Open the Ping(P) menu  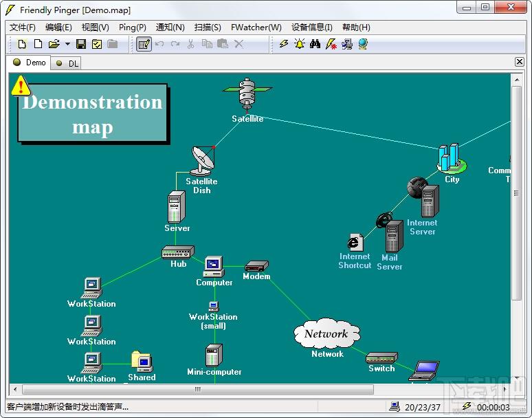[133, 27]
